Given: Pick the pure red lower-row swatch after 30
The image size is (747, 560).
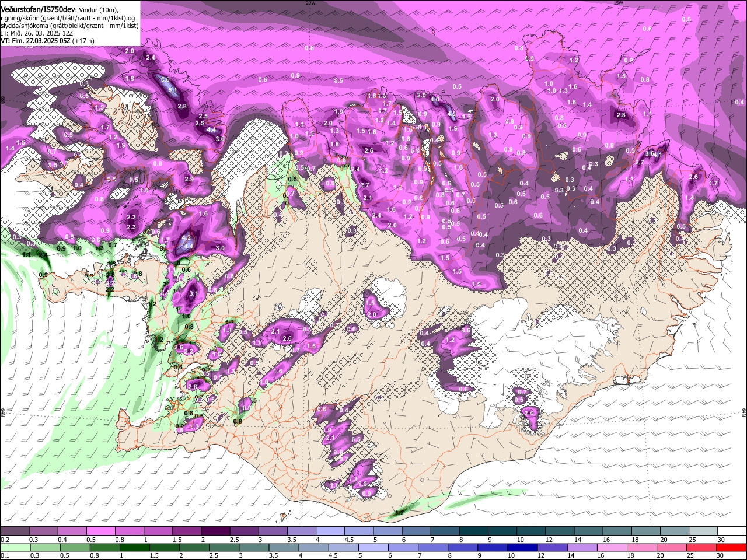Looking at the screenshot, I should (x=732, y=547).
